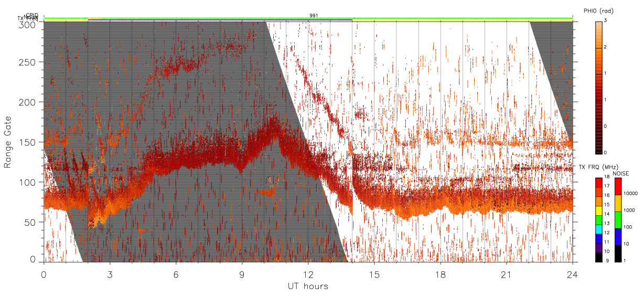
Task: Click the blue 11 MHz TX FRQ swatch
Action: coord(599,238)
